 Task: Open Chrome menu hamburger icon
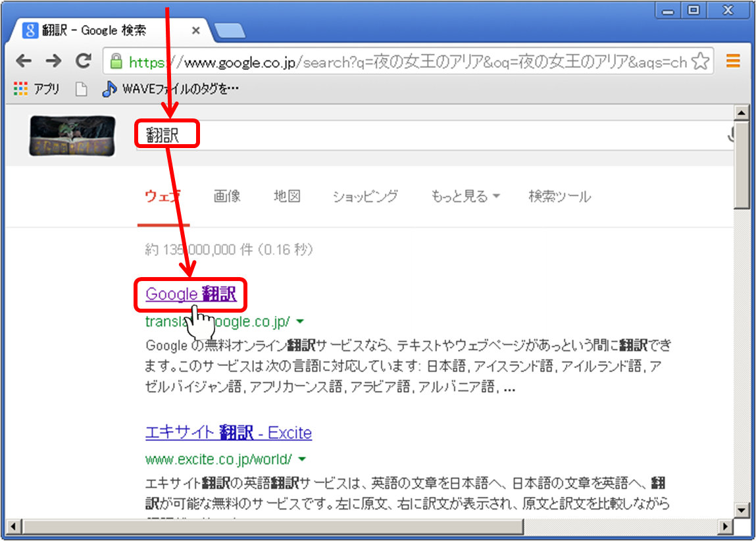(733, 62)
